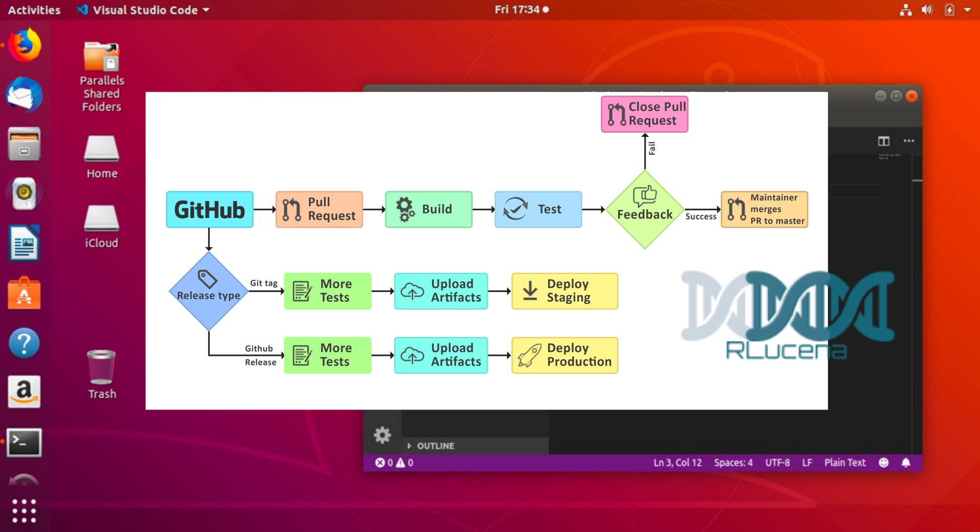This screenshot has height=532, width=980.
Task: Click the LF end-of-line selector
Action: click(807, 463)
